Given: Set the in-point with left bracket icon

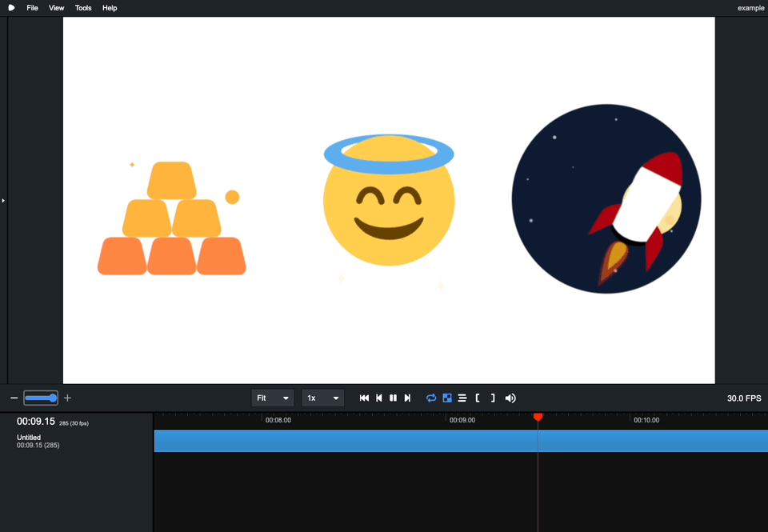Looking at the screenshot, I should click(x=478, y=398).
